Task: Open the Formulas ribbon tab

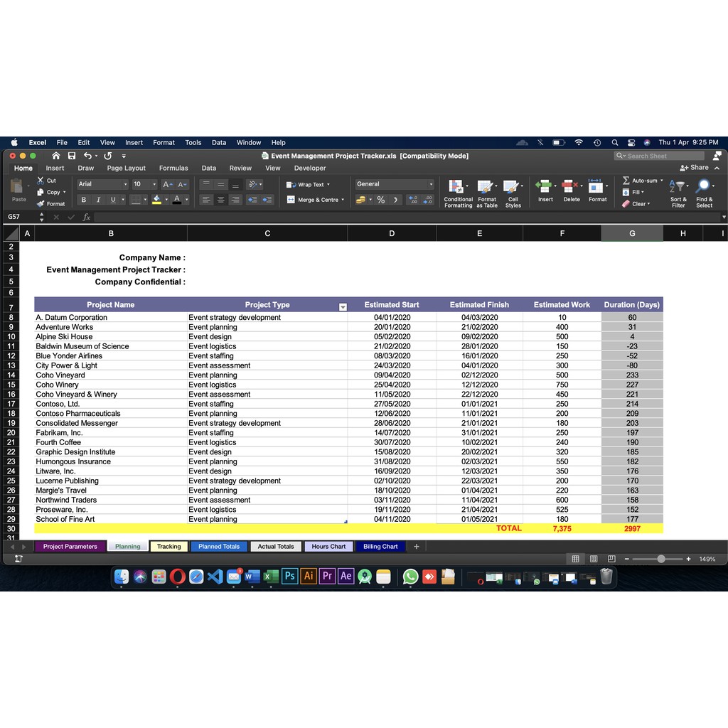Action: [x=173, y=168]
